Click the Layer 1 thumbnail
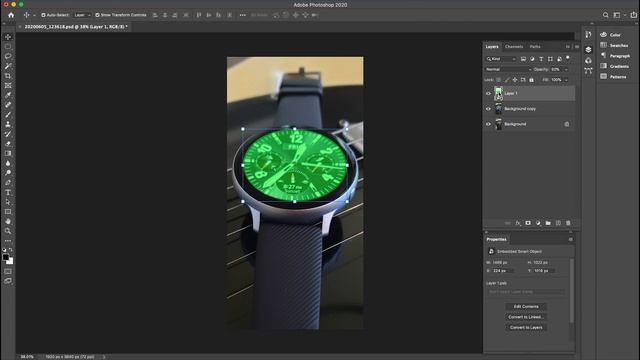Screen dimensions: 640x360 click(x=498, y=93)
